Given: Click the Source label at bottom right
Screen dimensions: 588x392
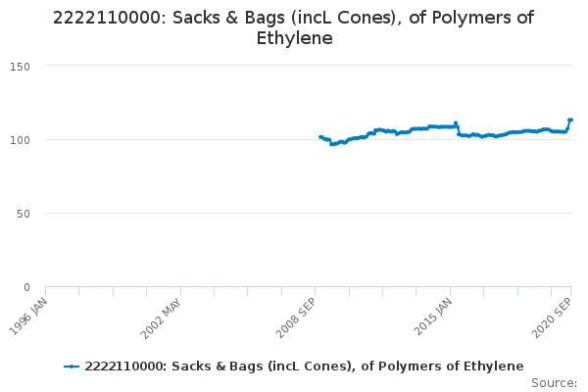Looking at the screenshot, I should pos(554,383).
